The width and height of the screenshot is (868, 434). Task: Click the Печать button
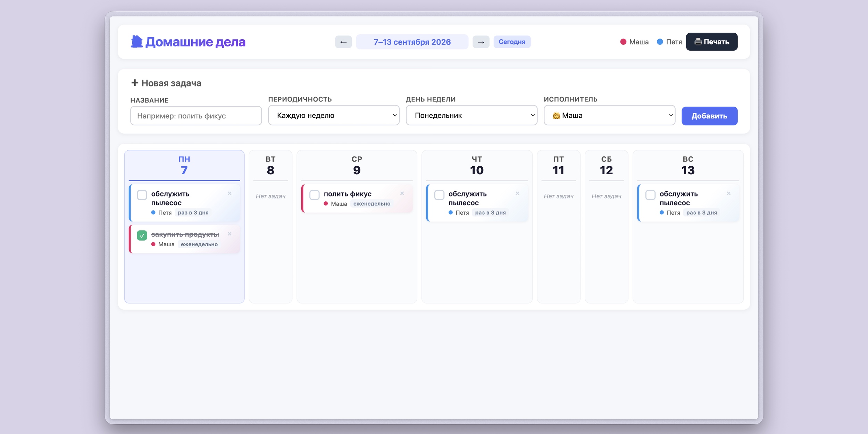[712, 42]
